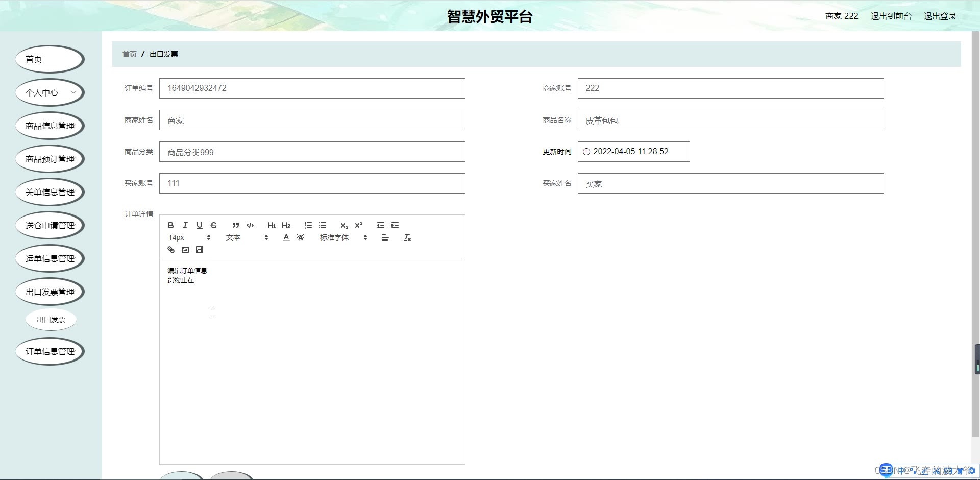Screen dimensions: 980x480
Task: Toggle bold formatting in the editor
Action: (x=171, y=225)
